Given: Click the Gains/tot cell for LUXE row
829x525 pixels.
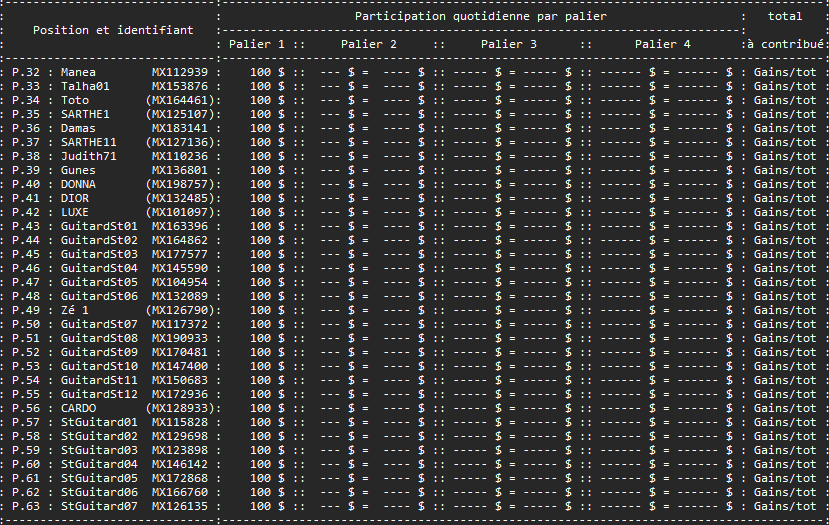Looking at the screenshot, I should point(785,212).
